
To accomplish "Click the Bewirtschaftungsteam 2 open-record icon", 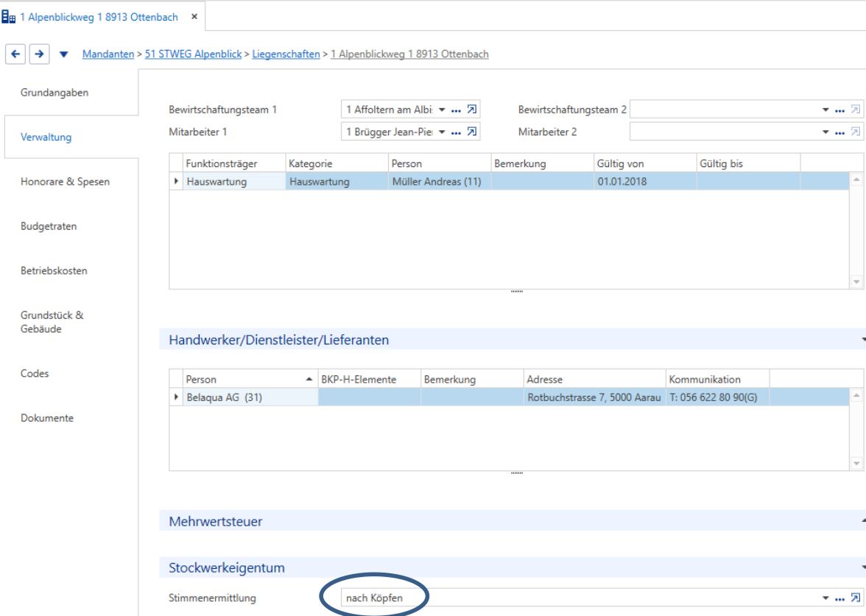I will 856,109.
